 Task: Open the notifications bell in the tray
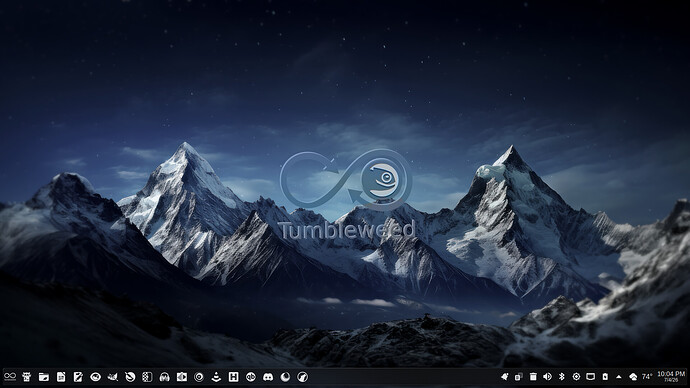(x=505, y=377)
